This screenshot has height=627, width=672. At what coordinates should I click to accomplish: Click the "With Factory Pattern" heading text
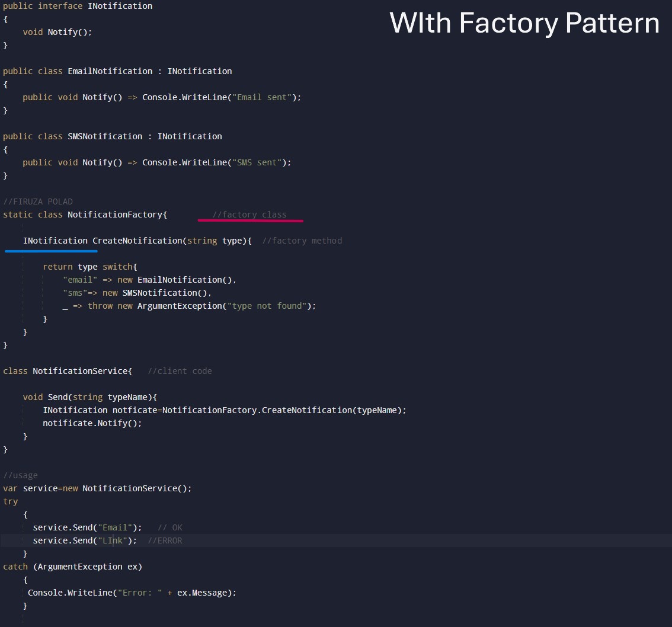click(524, 24)
